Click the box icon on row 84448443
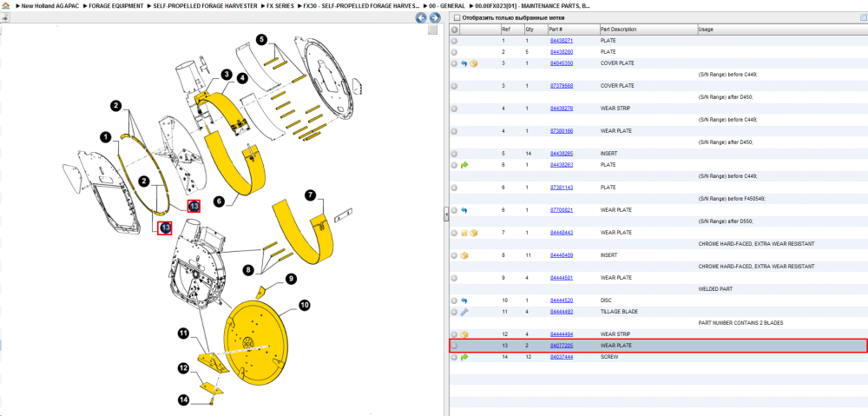This screenshot has height=416, width=868. coord(473,234)
